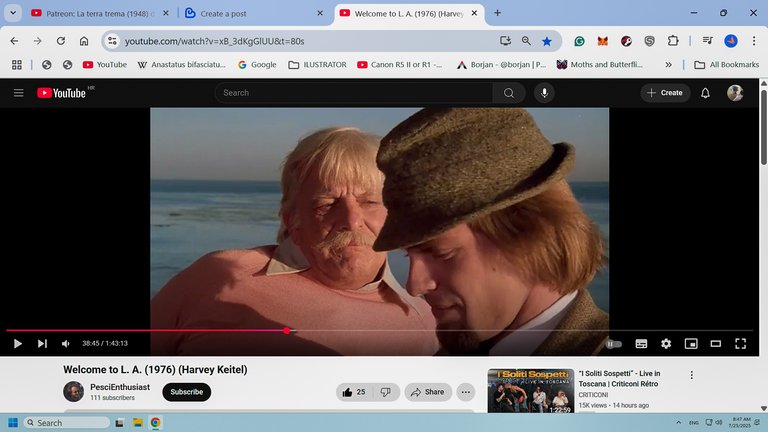The width and height of the screenshot is (768, 432).
Task: Play the video
Action: click(18, 344)
